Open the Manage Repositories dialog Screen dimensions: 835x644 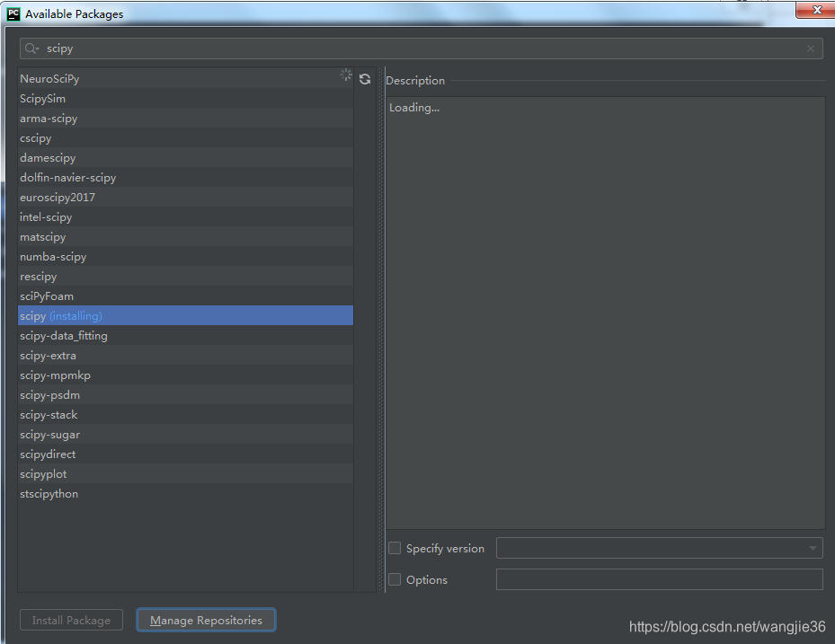click(x=205, y=620)
